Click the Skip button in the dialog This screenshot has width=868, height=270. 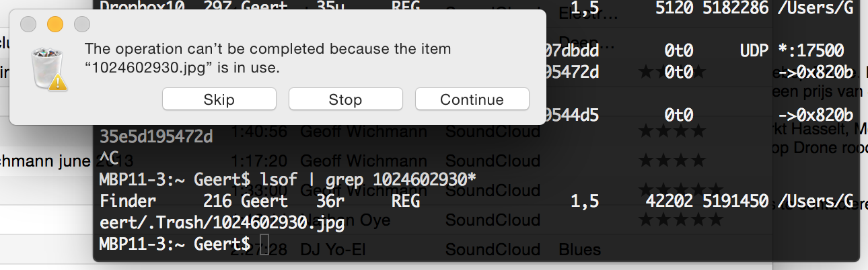(x=219, y=99)
